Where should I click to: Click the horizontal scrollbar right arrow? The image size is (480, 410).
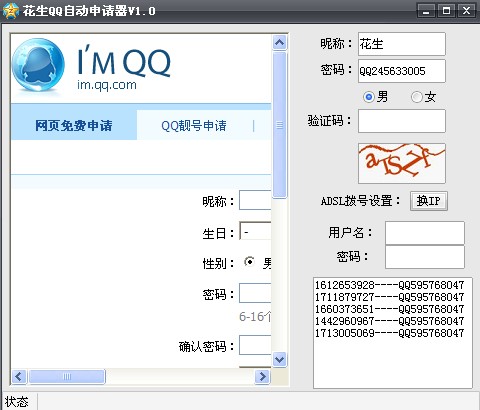(262, 377)
